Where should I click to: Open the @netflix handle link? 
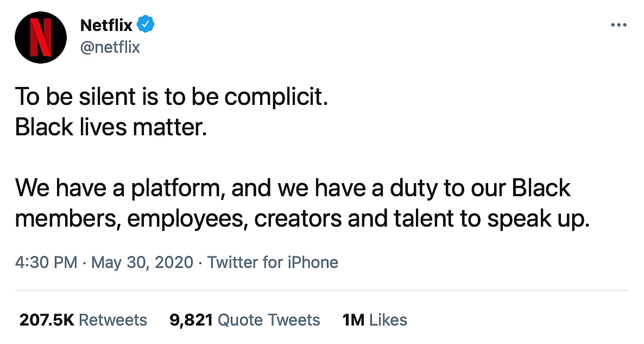coord(110,47)
